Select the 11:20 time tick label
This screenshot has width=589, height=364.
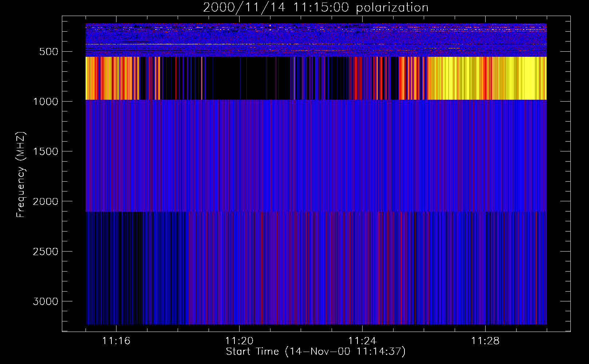pyautogui.click(x=239, y=341)
